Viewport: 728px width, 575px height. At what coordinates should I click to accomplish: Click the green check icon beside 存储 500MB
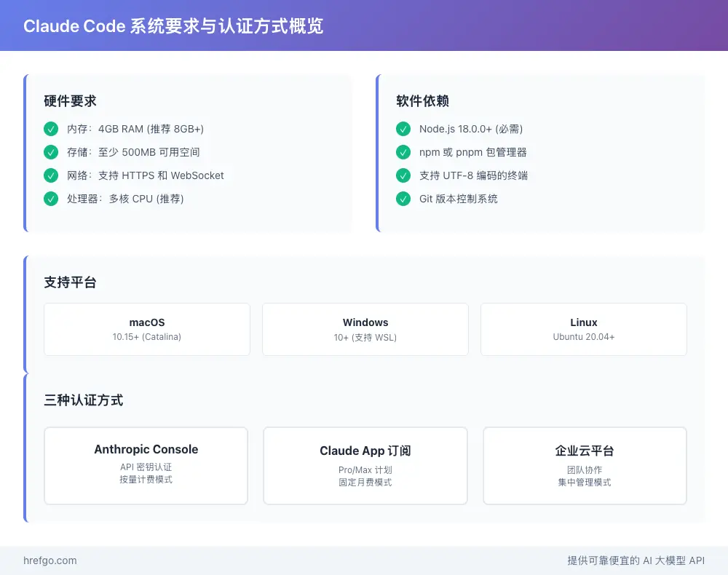[51, 151]
